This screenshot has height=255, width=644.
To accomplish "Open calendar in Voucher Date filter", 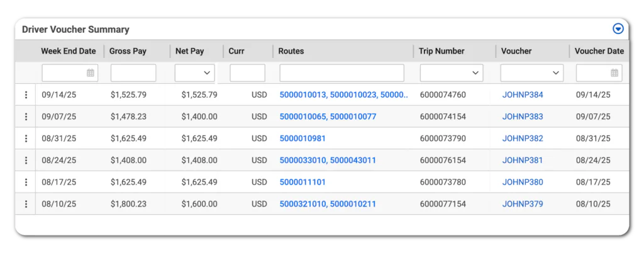I will [614, 73].
